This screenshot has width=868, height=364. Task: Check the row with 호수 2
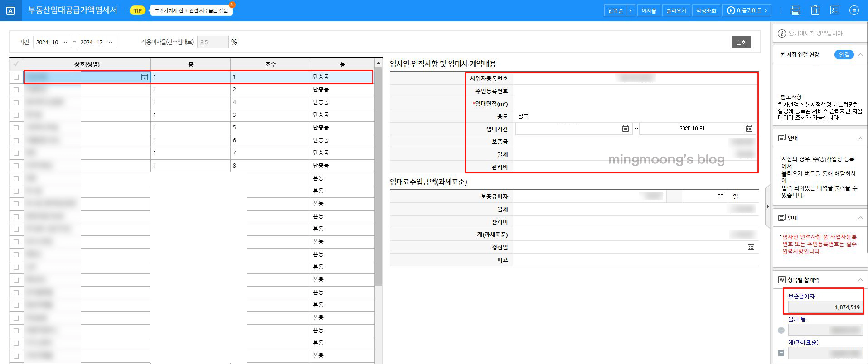coord(16,90)
